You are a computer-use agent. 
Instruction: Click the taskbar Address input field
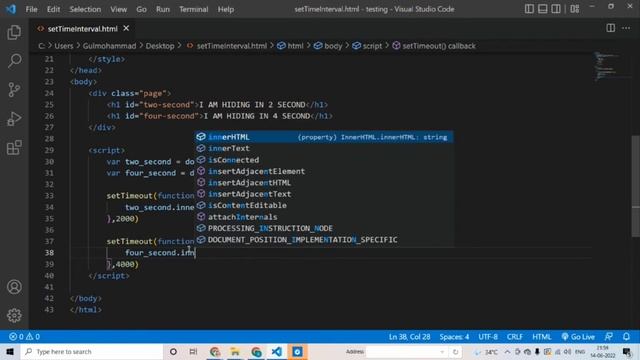(x=407, y=351)
